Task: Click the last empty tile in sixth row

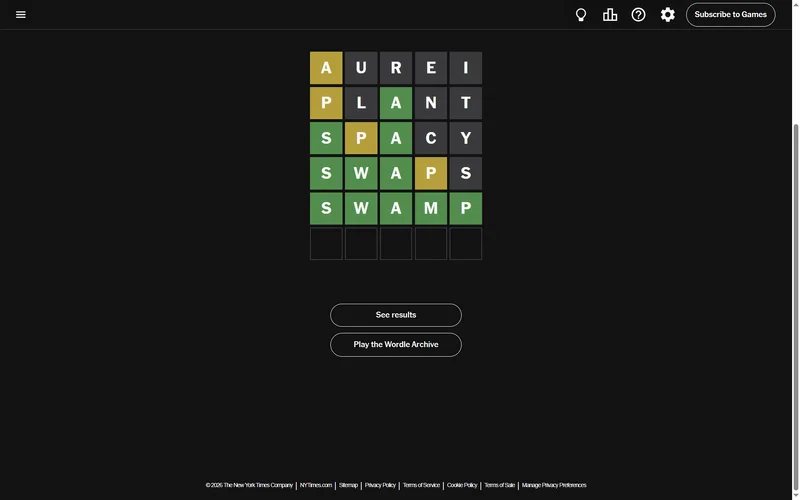Action: pyautogui.click(x=466, y=244)
